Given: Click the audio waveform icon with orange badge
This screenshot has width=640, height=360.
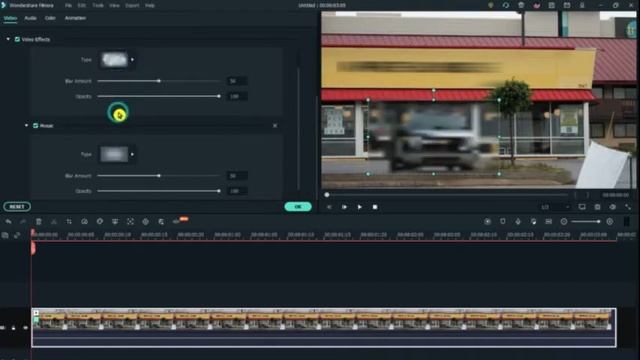Looking at the screenshot, I should [180, 220].
